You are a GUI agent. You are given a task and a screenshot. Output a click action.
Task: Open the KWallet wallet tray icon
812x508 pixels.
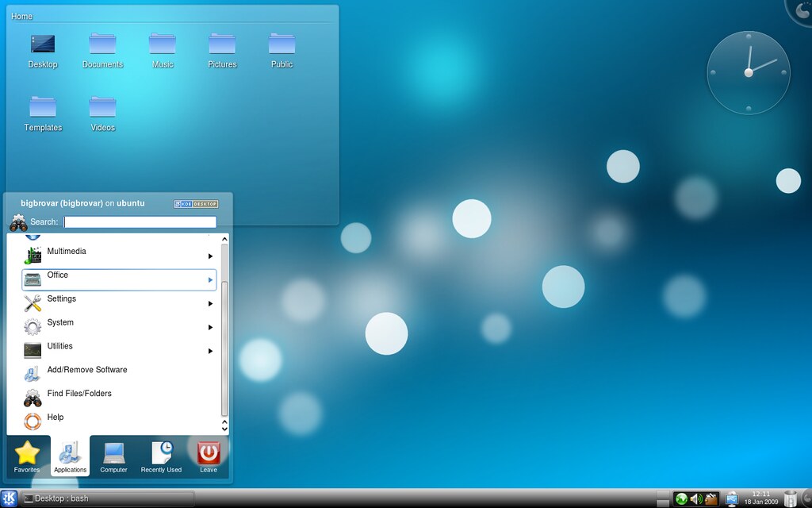(x=711, y=499)
